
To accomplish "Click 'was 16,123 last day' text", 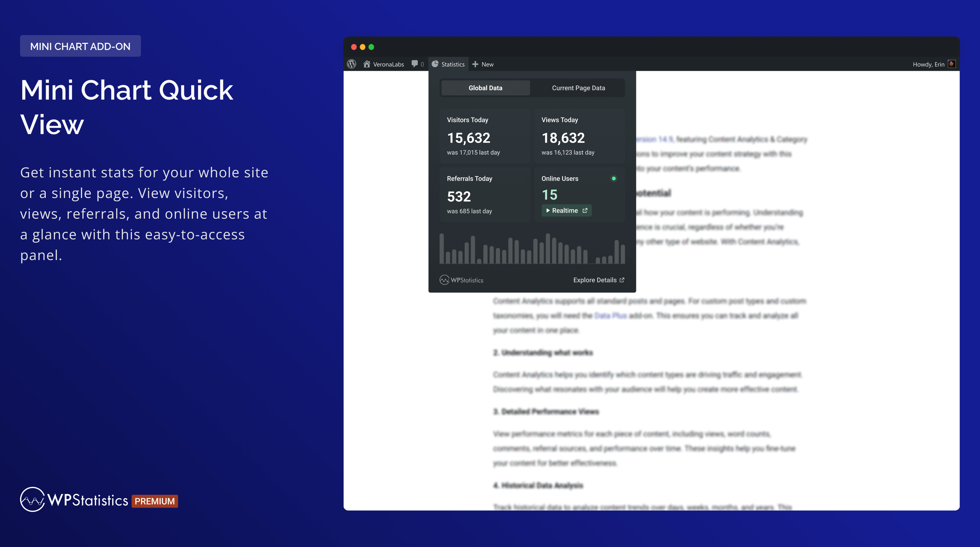I will (x=568, y=153).
